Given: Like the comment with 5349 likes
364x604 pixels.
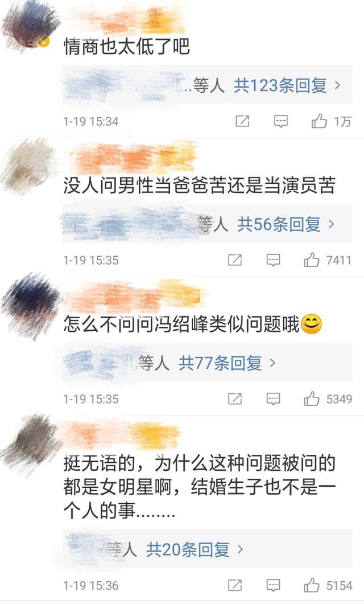Looking at the screenshot, I should [x=312, y=398].
